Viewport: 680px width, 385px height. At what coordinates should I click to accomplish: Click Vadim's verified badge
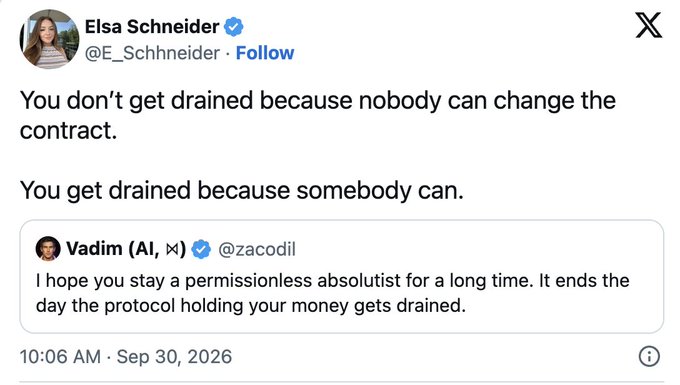click(201, 249)
